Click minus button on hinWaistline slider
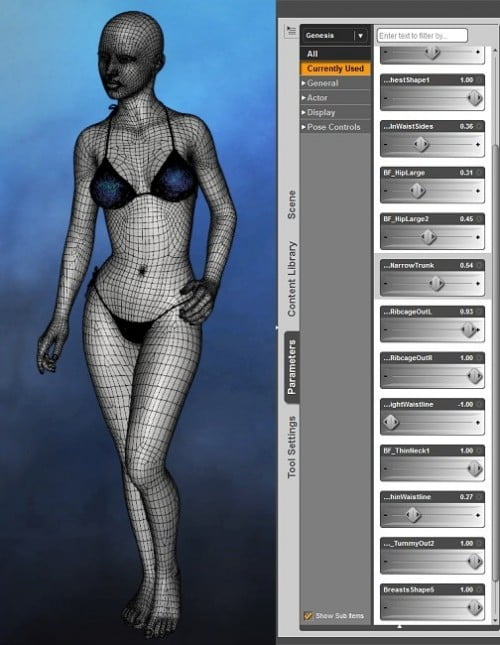This screenshot has width=500, height=645. coord(385,515)
